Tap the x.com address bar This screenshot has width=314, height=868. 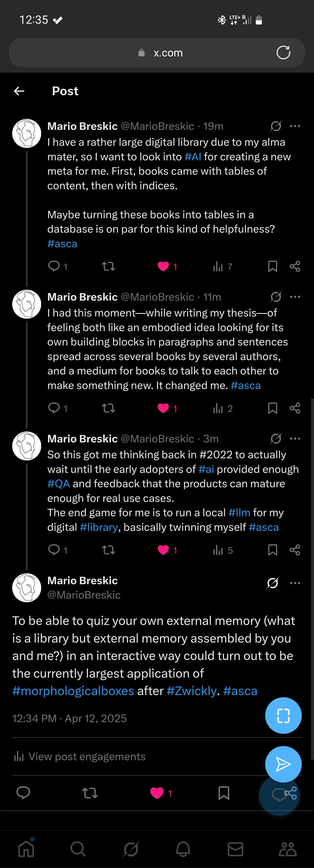(157, 52)
